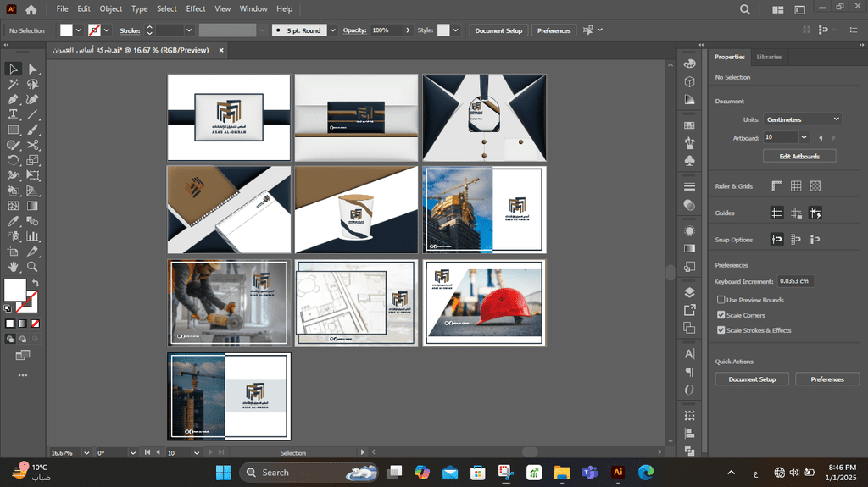The image size is (868, 487).
Task: Click the Keyboard Increment field
Action: tap(795, 281)
